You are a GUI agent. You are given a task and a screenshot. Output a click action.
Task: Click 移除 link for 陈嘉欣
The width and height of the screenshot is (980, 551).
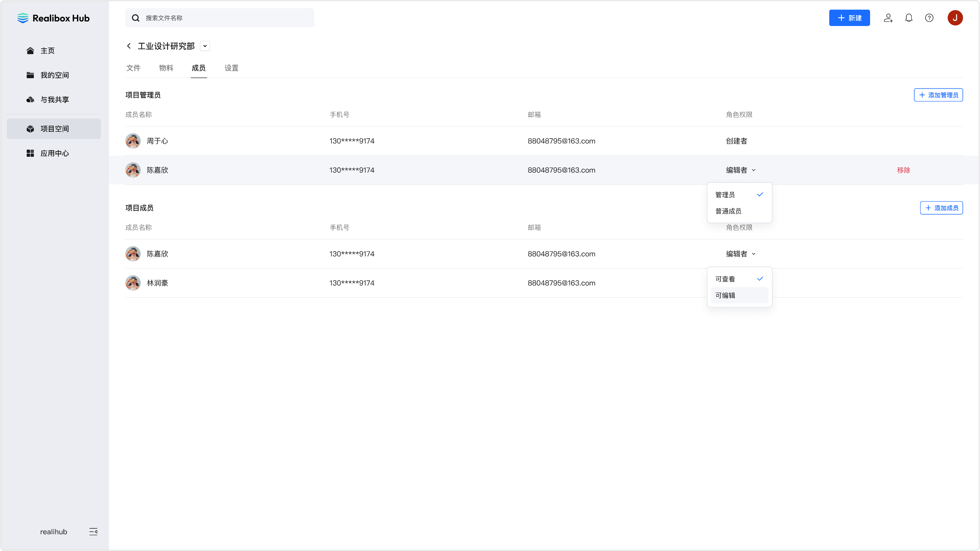(903, 170)
